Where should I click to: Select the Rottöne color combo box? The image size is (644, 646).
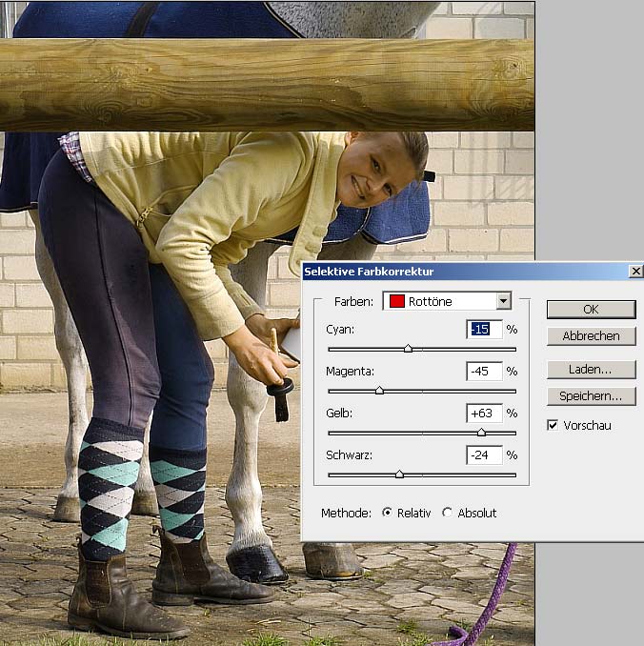pos(447,301)
